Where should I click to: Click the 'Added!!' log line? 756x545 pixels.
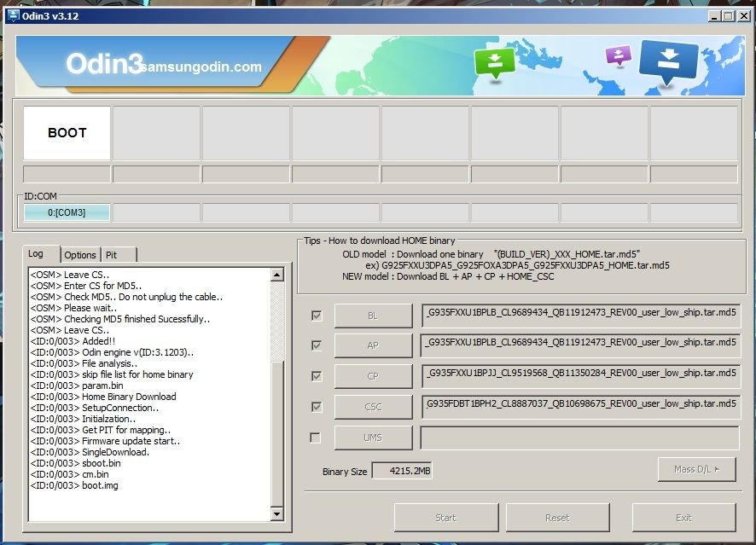(73, 341)
